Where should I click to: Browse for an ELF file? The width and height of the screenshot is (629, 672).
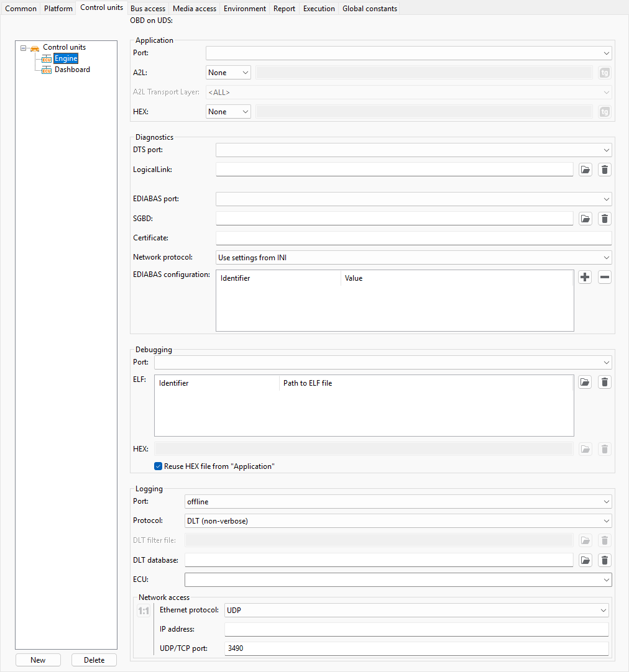585,382
